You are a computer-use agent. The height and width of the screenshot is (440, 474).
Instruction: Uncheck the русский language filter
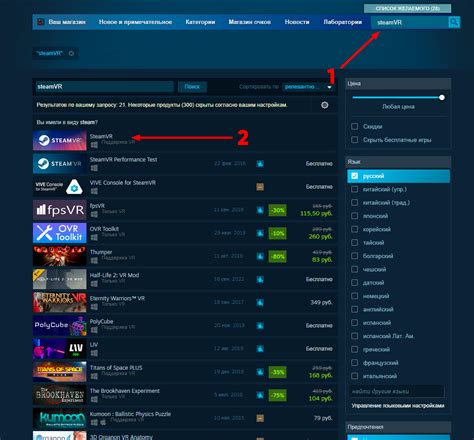tap(355, 176)
